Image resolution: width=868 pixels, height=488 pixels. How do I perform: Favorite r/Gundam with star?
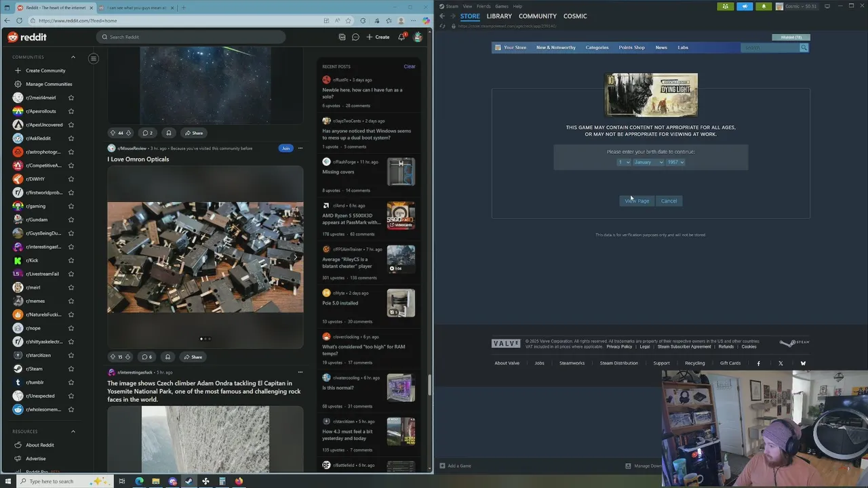click(x=71, y=220)
